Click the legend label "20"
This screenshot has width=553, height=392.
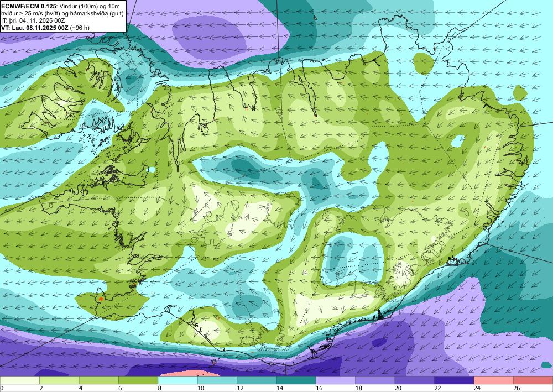398,388
